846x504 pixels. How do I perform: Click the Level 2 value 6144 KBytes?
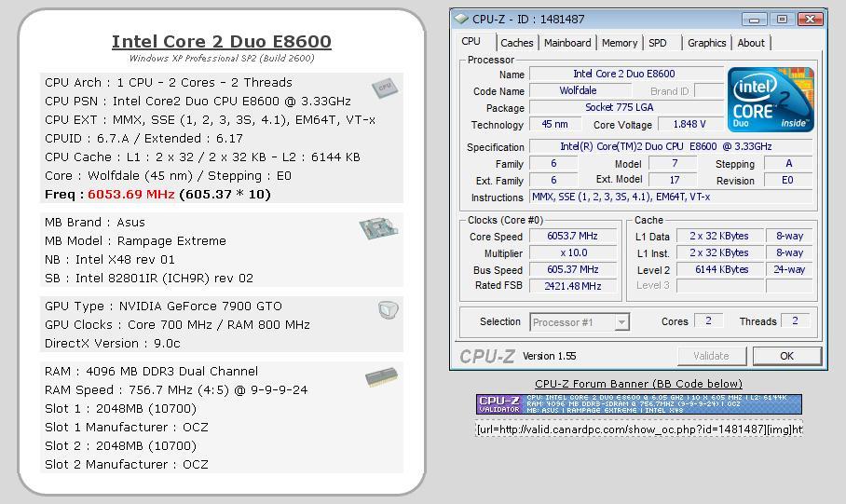click(x=719, y=269)
